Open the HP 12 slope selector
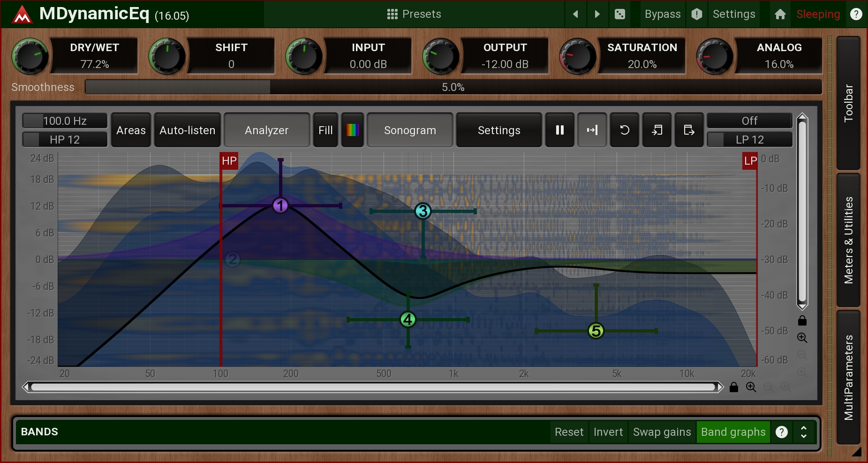 tap(65, 140)
